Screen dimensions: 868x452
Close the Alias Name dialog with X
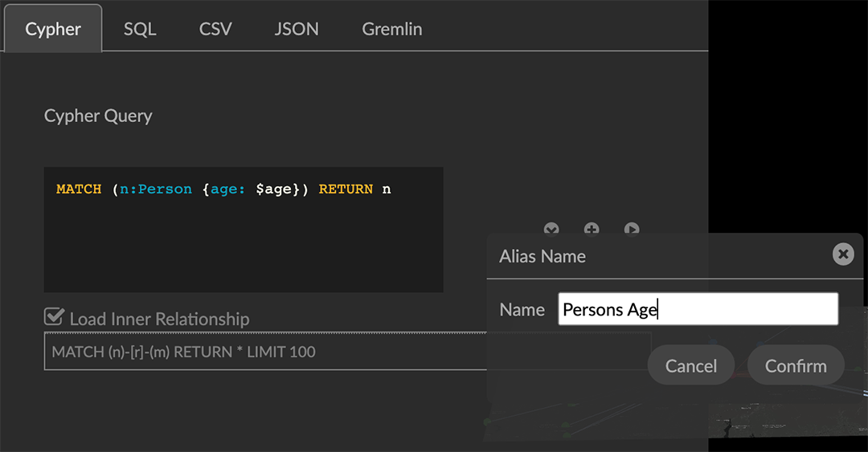click(842, 255)
